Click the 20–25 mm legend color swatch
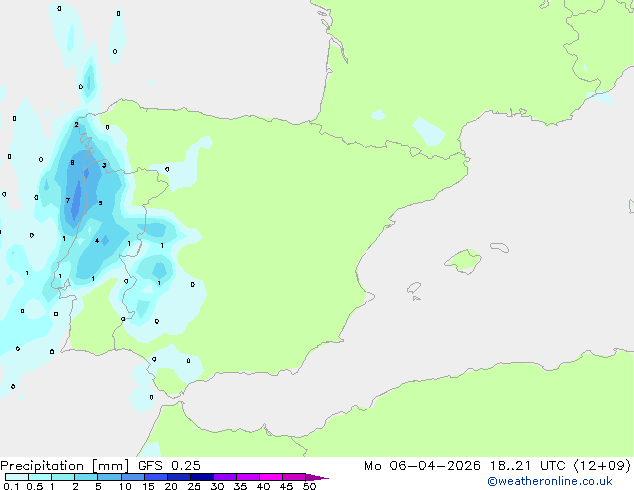Screen dimensions: 634x490 coord(178,477)
